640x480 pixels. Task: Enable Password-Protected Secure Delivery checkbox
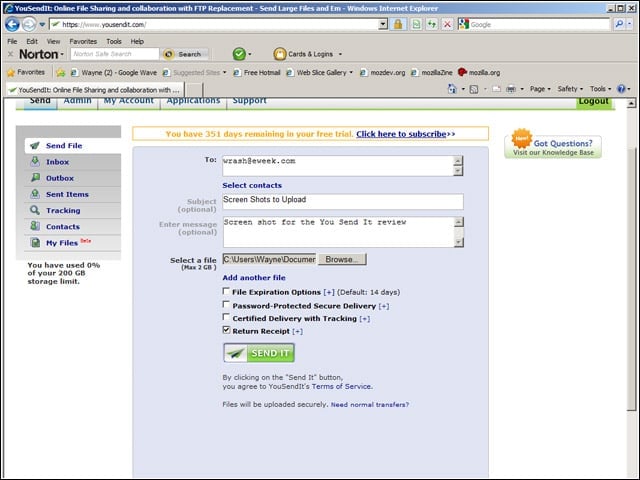coord(226,304)
